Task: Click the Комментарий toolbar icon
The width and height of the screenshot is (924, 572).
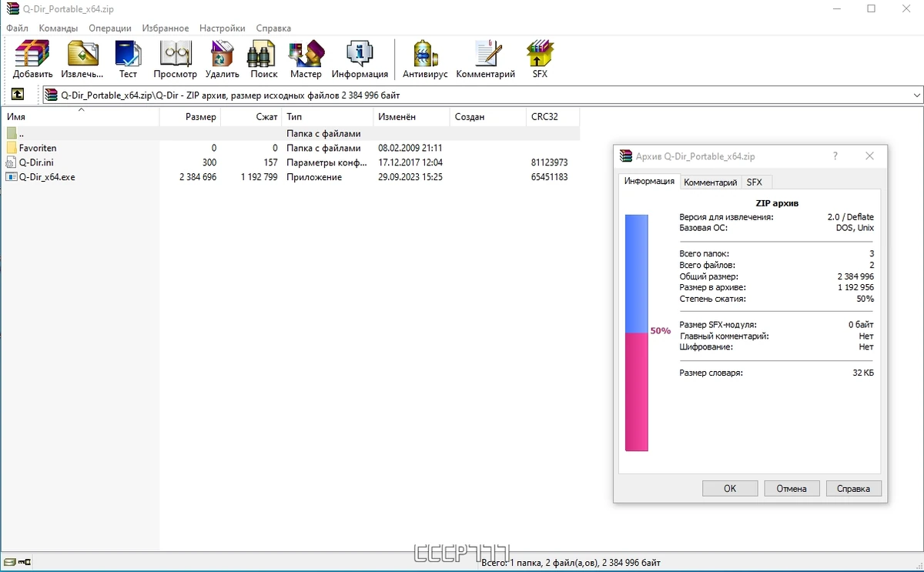Action: click(486, 60)
